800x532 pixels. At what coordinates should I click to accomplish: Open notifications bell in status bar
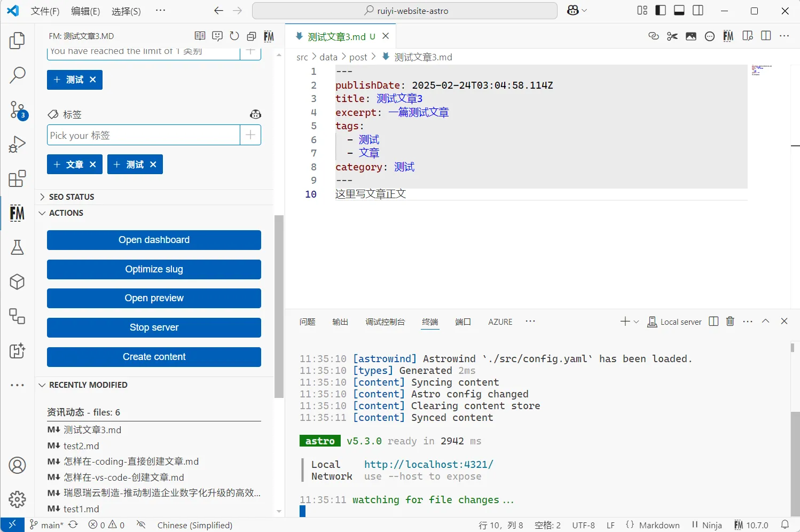pyautogui.click(x=785, y=525)
